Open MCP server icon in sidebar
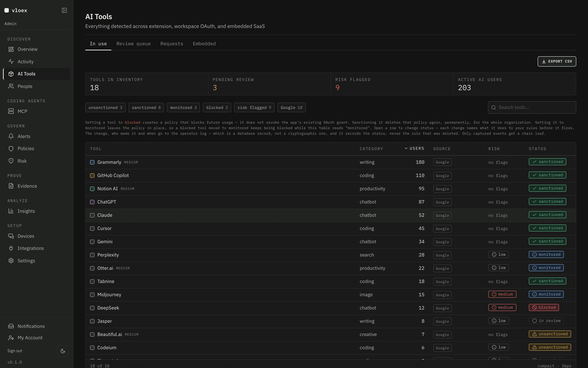The image size is (588, 368). point(11,111)
